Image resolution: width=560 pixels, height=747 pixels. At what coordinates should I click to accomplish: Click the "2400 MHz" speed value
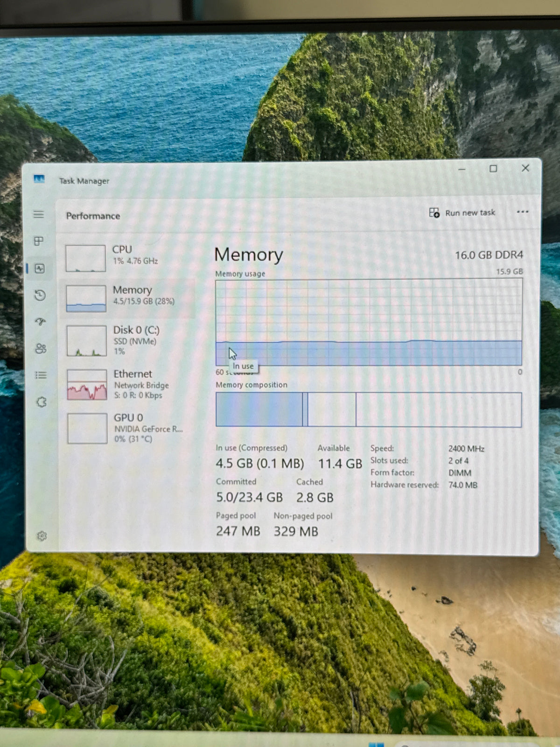pos(466,449)
